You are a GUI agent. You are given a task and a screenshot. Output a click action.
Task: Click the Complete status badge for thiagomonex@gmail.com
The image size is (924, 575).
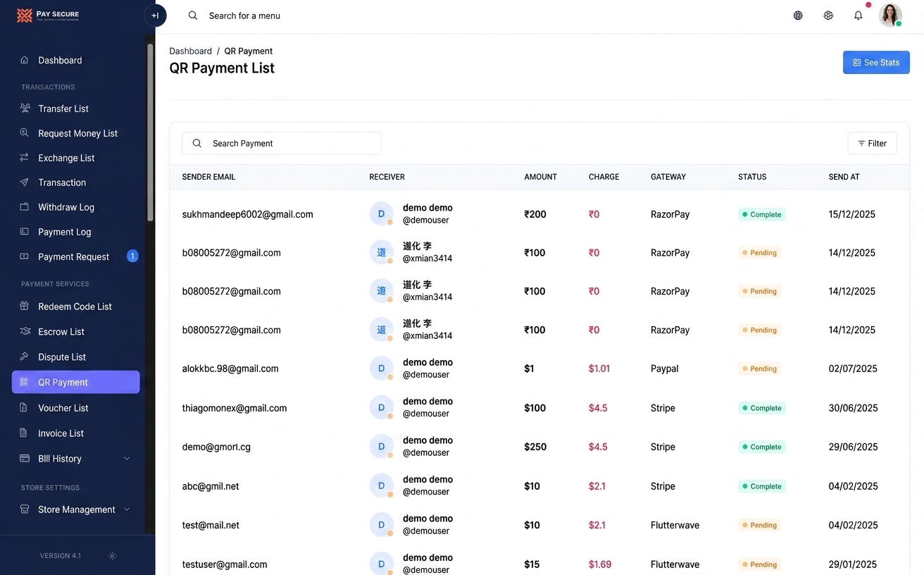762,408
